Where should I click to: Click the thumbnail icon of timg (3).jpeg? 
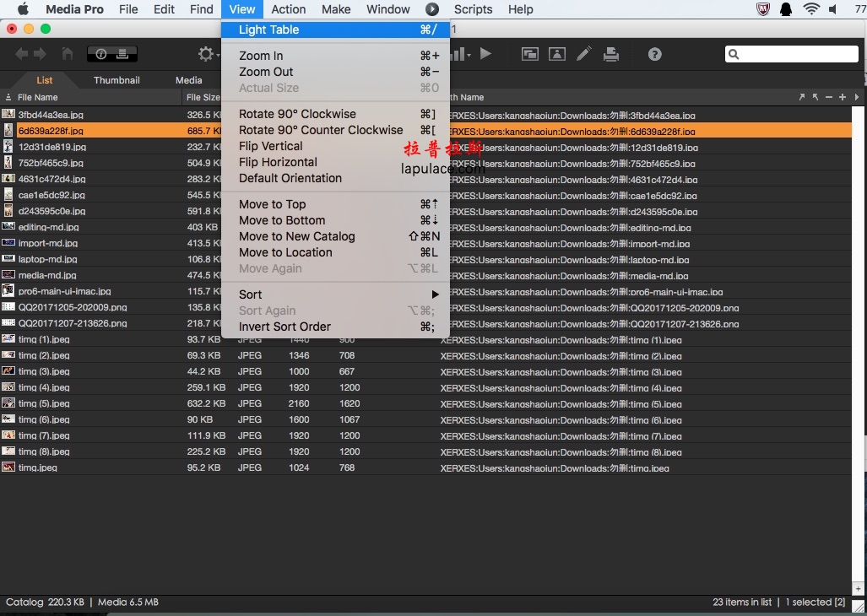pos(8,370)
